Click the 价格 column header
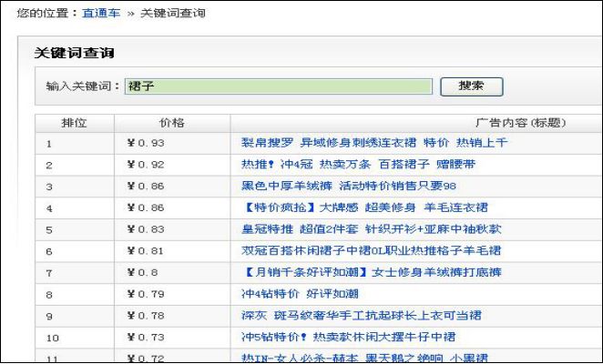The height and width of the screenshot is (364, 603). click(x=172, y=123)
